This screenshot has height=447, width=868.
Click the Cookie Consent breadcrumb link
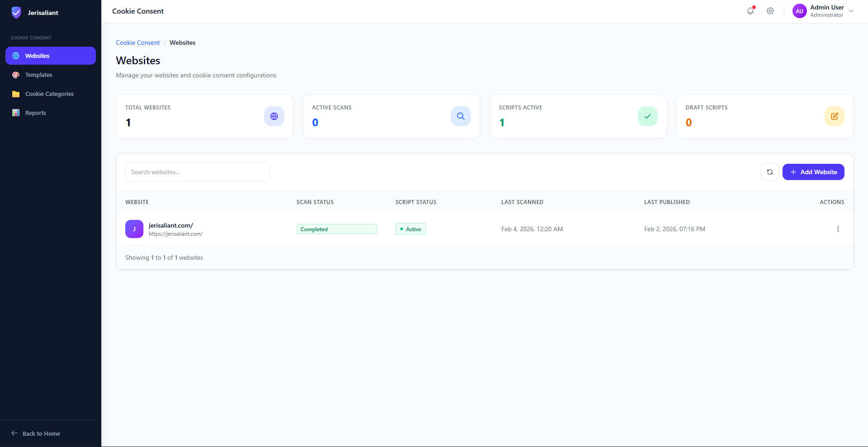click(x=138, y=43)
